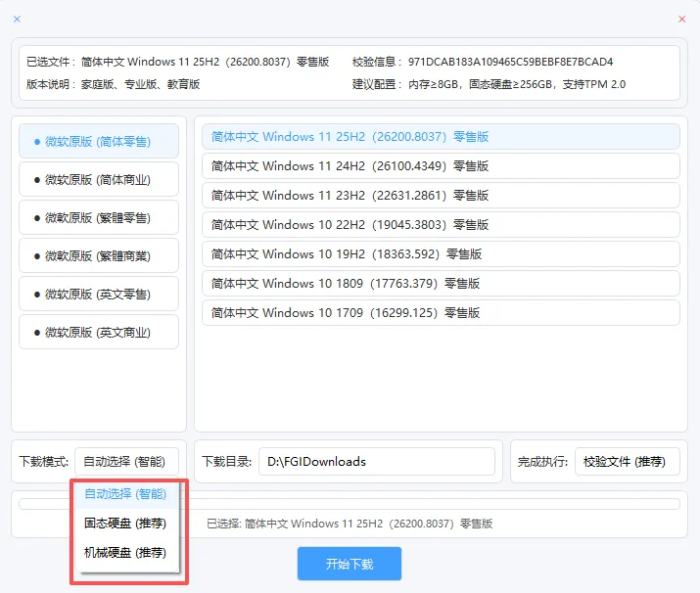Select 微软原版 (繁體商業) category
700x593 pixels.
tap(99, 256)
